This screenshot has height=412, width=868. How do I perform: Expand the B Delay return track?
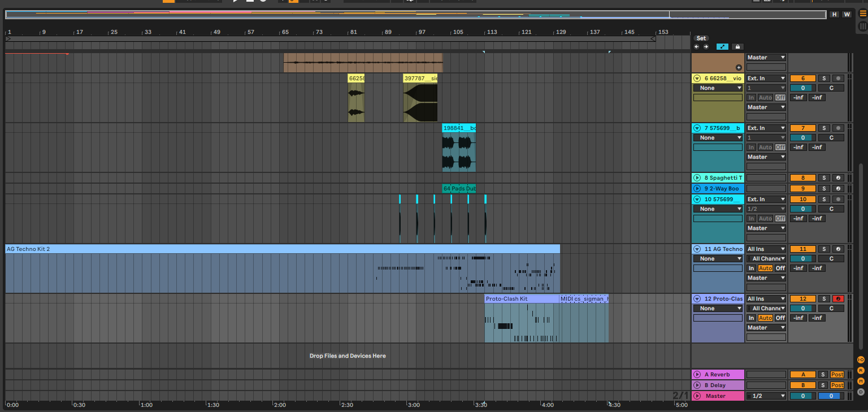697,385
